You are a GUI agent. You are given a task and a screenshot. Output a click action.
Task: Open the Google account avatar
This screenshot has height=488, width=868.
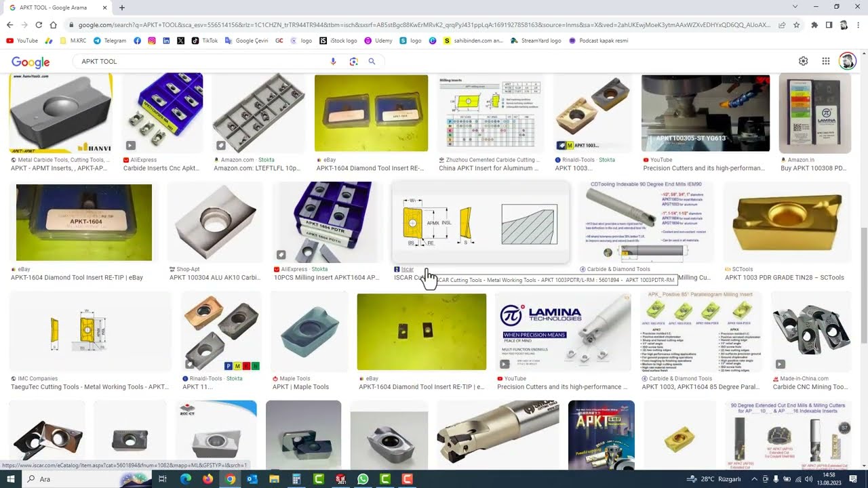tap(847, 61)
